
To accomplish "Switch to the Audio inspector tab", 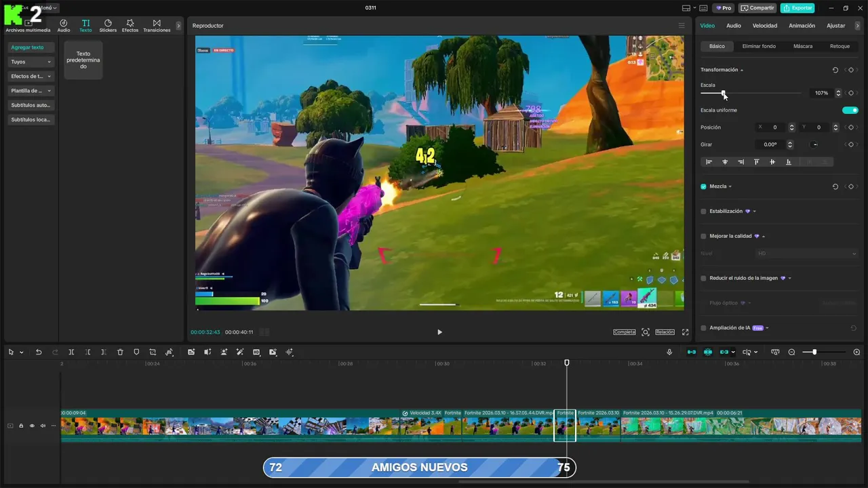I will pos(734,26).
